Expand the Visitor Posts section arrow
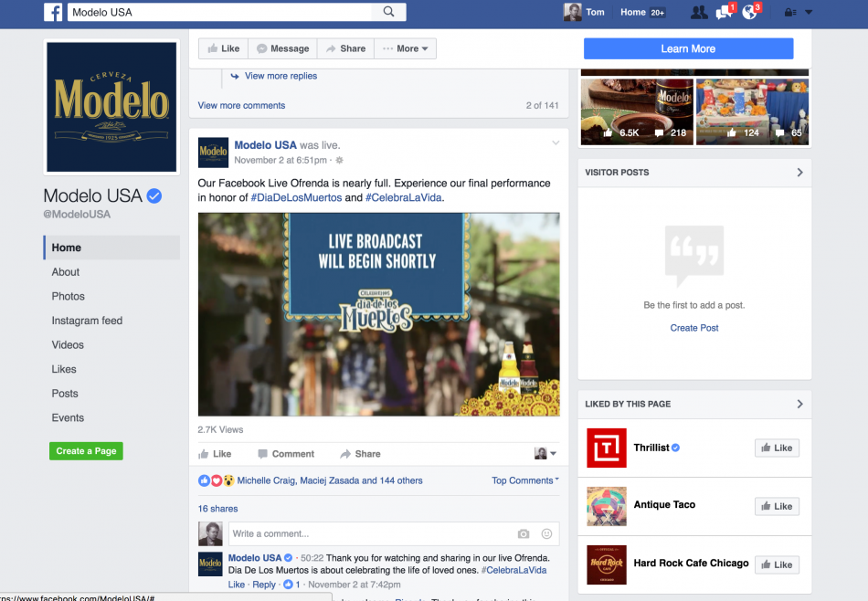 pos(799,172)
